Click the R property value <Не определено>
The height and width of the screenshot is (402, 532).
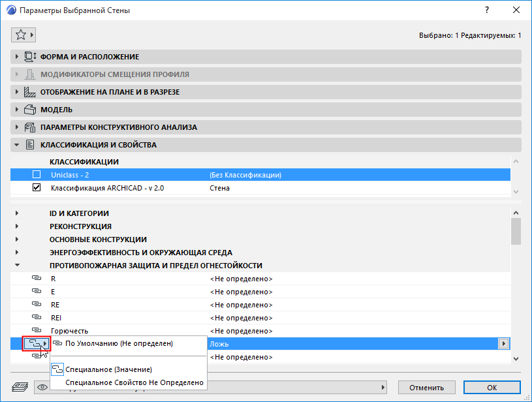(242, 279)
